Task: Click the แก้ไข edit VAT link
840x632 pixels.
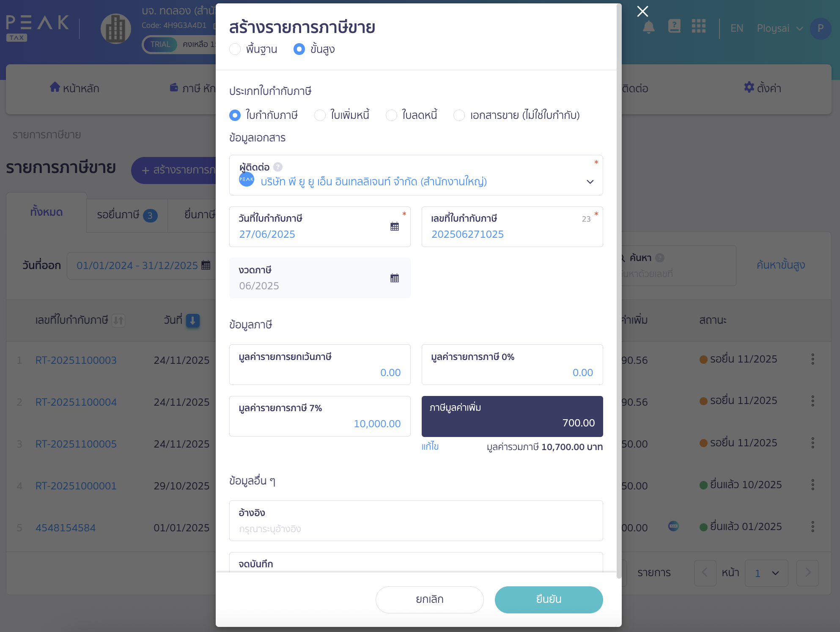Action: 430,447
